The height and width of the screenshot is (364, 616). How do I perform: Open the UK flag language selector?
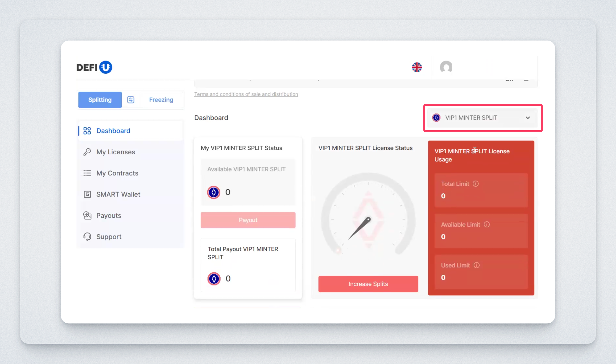417,67
